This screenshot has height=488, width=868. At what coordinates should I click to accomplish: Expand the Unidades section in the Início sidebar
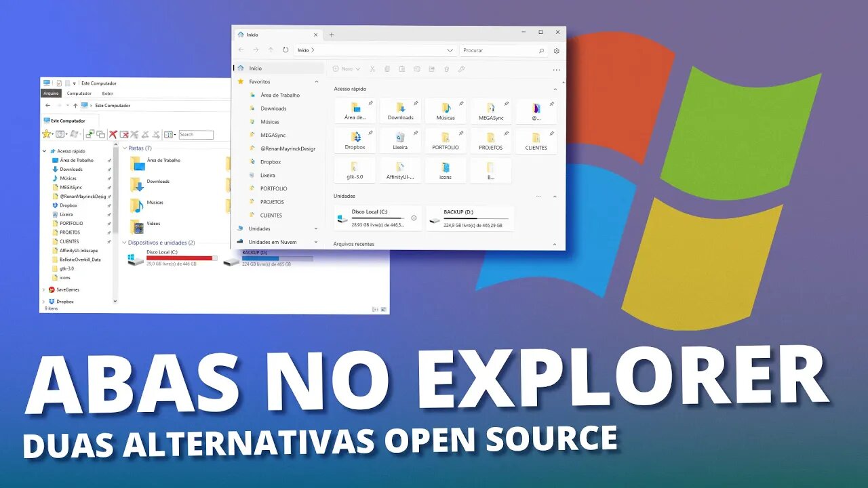click(x=315, y=228)
